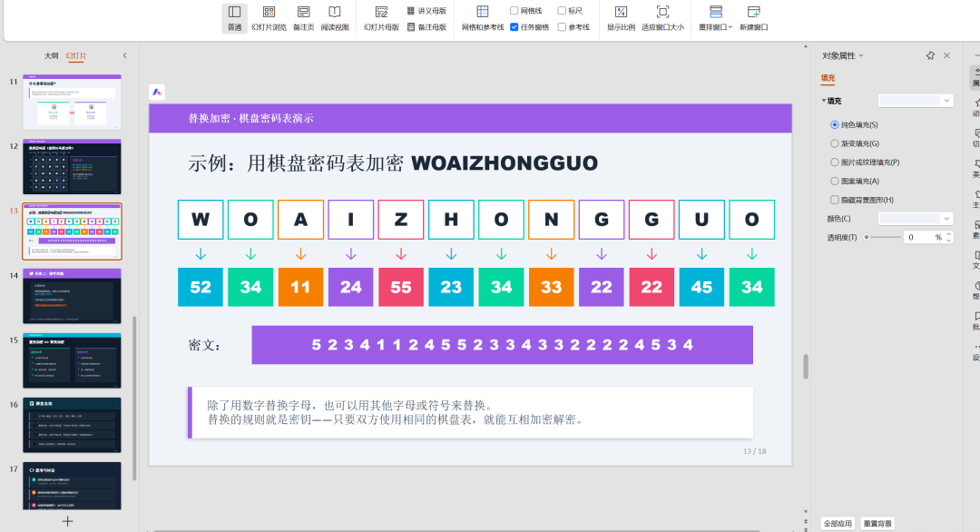The width and height of the screenshot is (980, 532).
Task: Select the letter box W on slide
Action: click(x=201, y=220)
